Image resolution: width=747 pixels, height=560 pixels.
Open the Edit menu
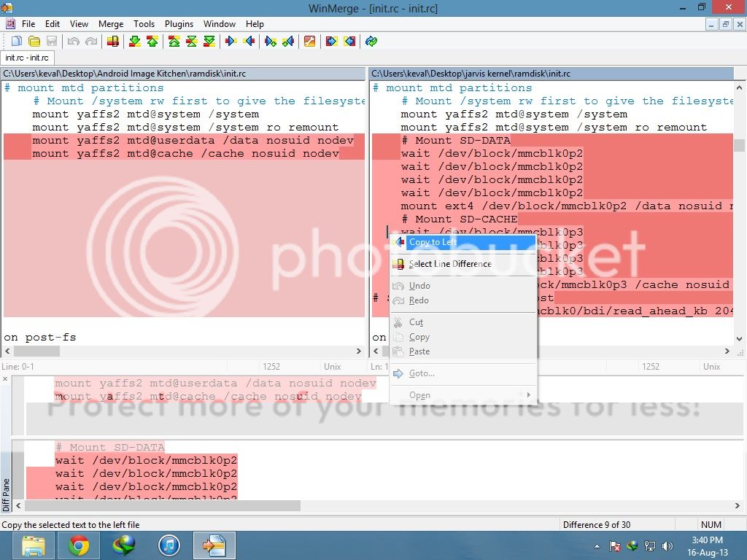coord(53,24)
